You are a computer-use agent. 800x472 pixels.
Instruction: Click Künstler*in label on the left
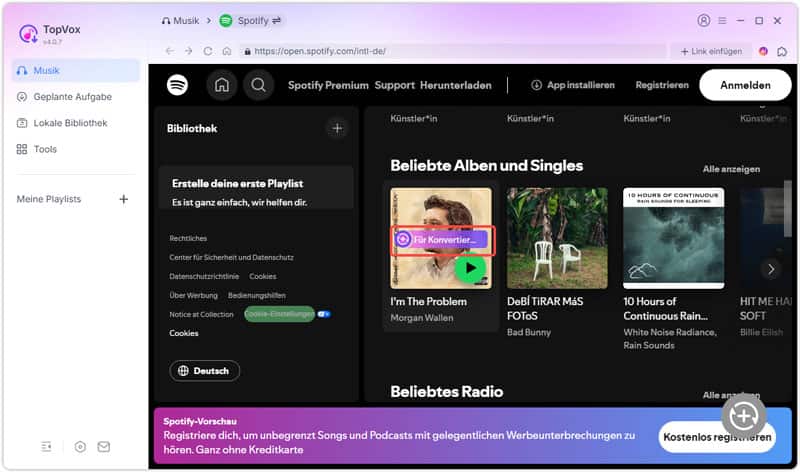414,118
